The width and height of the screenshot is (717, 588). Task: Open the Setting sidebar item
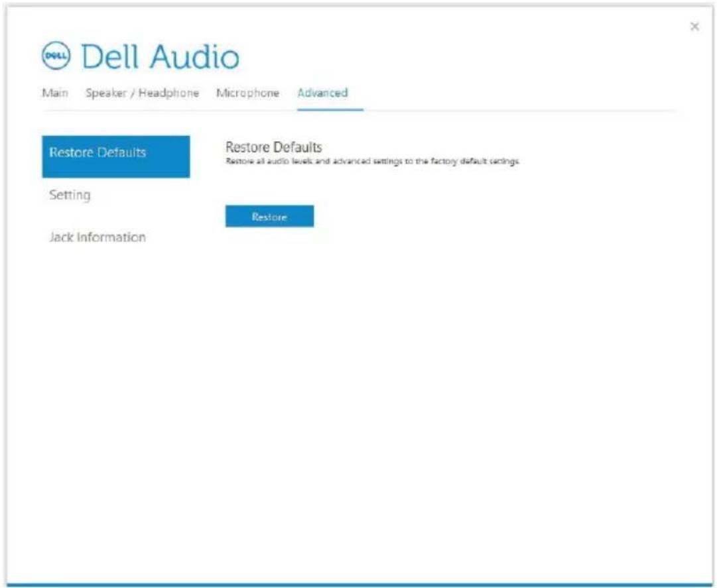(x=70, y=195)
